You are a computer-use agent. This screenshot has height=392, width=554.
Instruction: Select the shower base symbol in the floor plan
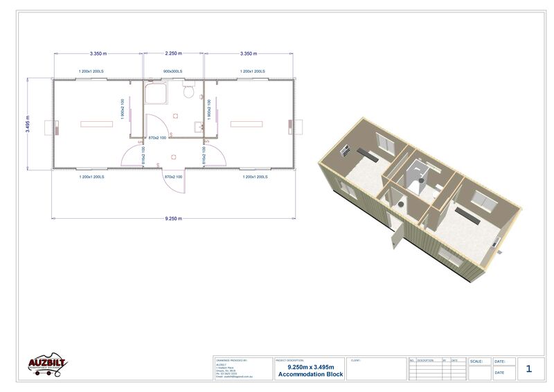(154, 92)
